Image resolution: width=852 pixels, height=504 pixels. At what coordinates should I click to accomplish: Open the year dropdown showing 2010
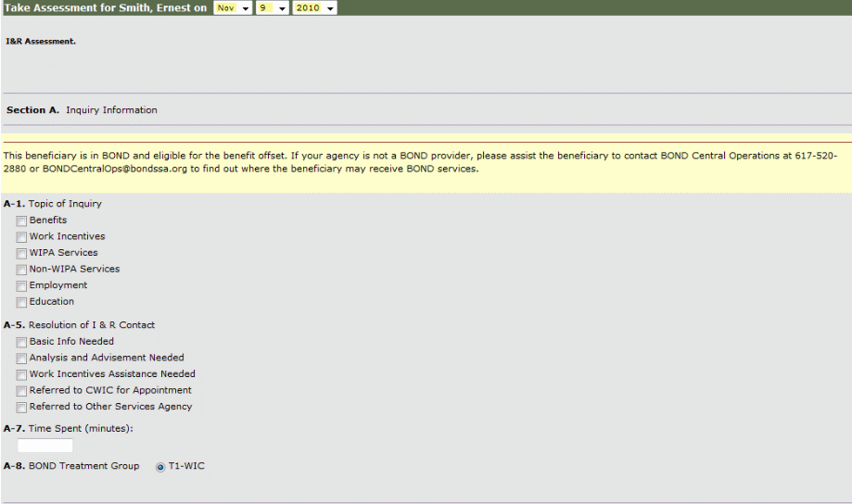point(314,7)
